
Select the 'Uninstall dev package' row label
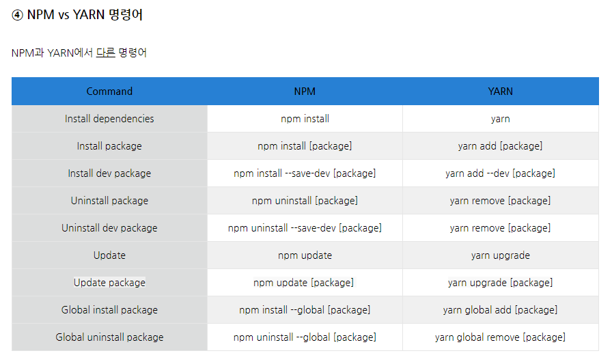coord(109,228)
